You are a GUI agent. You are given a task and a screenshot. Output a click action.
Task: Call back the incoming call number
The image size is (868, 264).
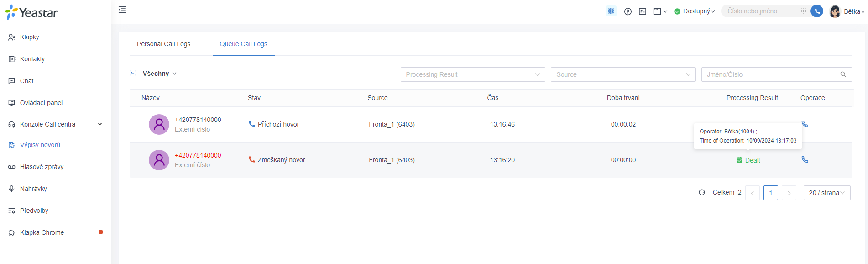[x=805, y=124]
